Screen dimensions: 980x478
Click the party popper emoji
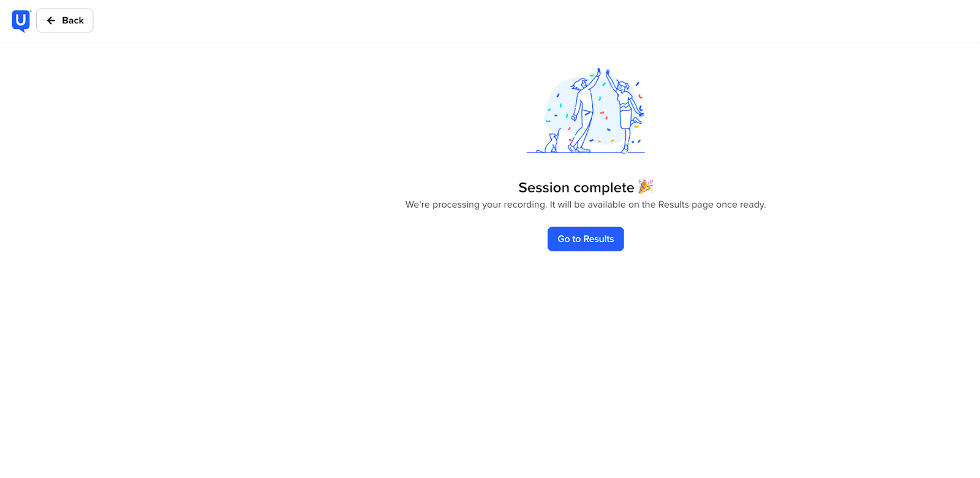[x=646, y=186]
